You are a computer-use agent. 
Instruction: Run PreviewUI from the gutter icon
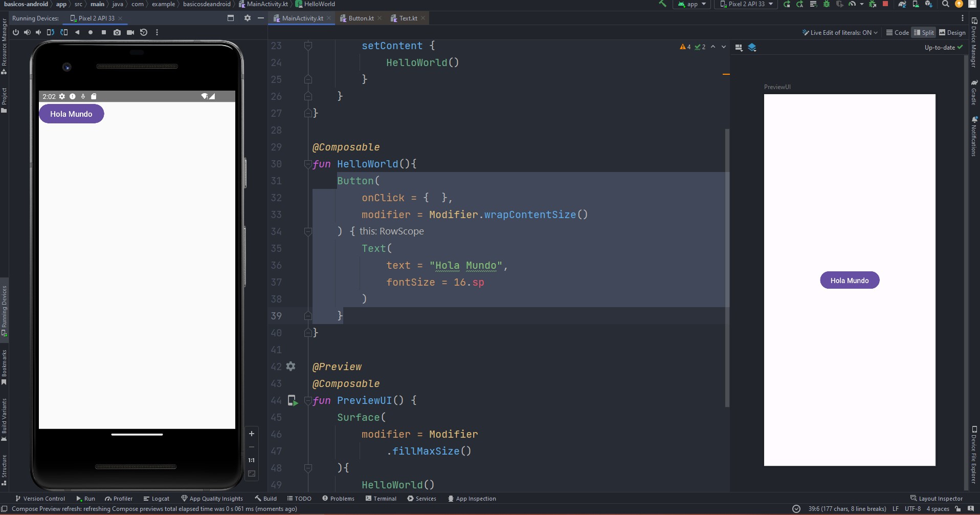click(x=293, y=400)
